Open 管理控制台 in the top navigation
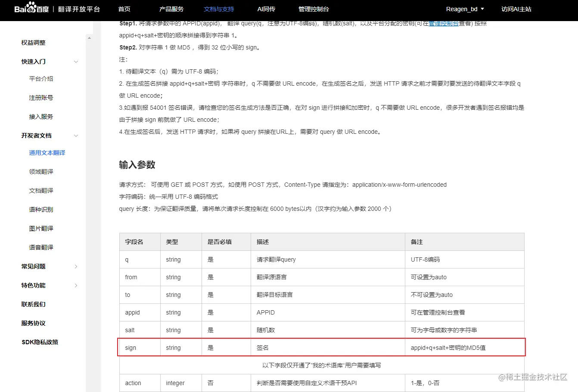 [314, 9]
